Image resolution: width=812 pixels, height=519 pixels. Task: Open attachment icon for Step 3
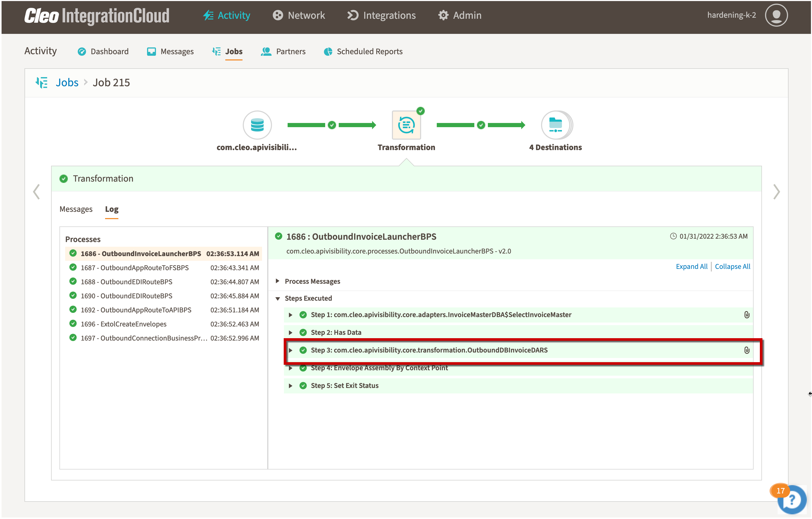pyautogui.click(x=747, y=350)
